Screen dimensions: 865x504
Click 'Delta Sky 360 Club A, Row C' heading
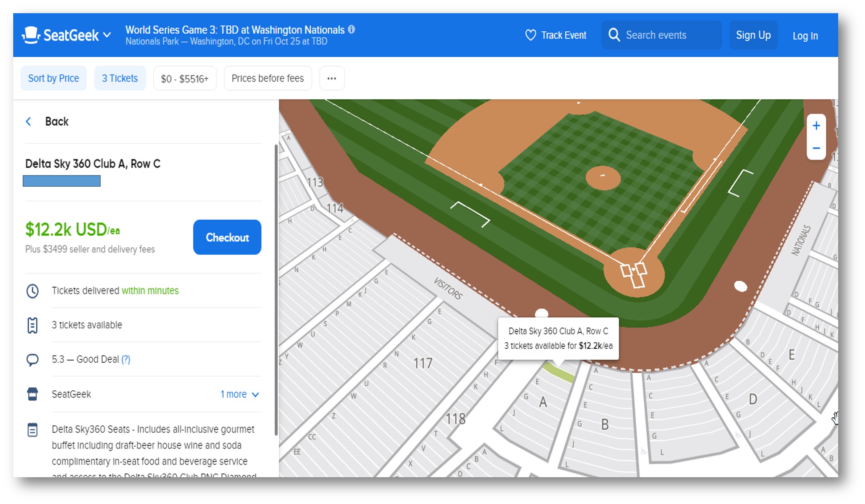tap(93, 164)
